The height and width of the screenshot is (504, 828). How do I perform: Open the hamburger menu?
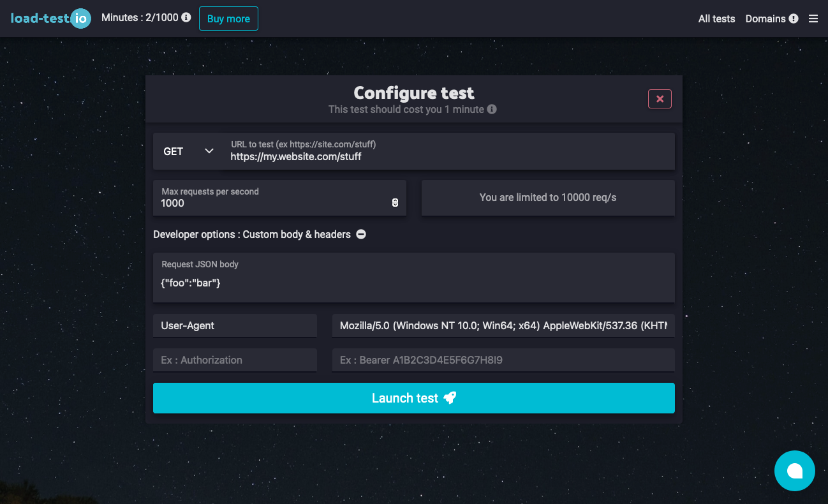click(813, 19)
